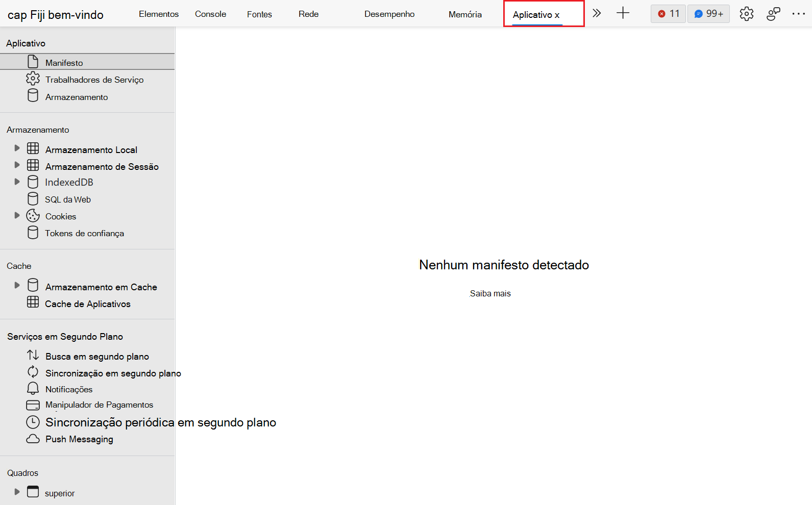Screen dimensions: 812x505
Task: Click the Armazenamento em Cache cylinder icon
Action: (33, 285)
